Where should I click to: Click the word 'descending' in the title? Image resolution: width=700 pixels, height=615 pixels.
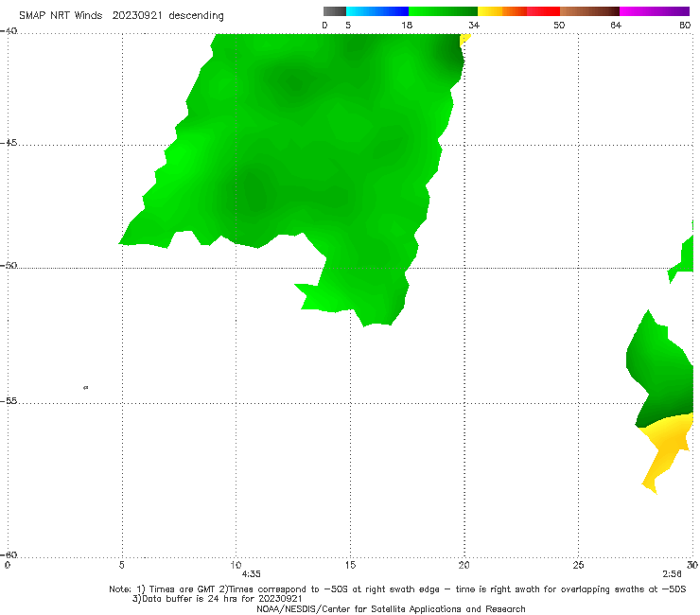pyautogui.click(x=197, y=16)
